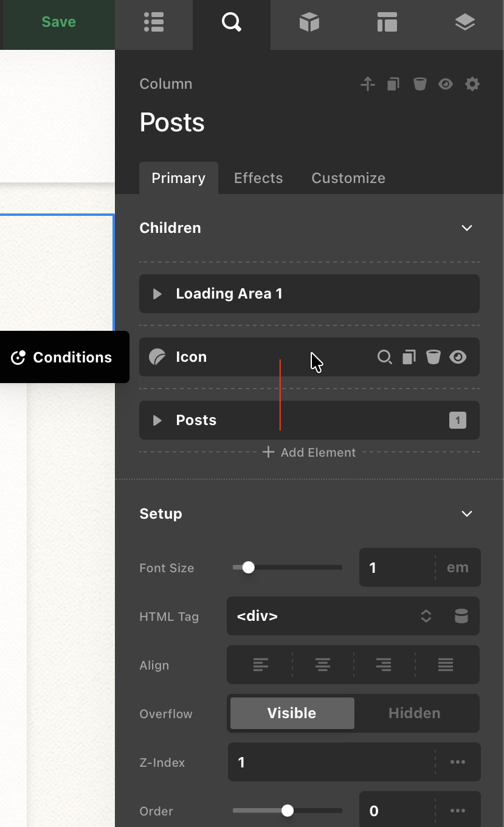504x827 pixels.
Task: Inspect the Icon child element magnifier
Action: click(x=384, y=357)
